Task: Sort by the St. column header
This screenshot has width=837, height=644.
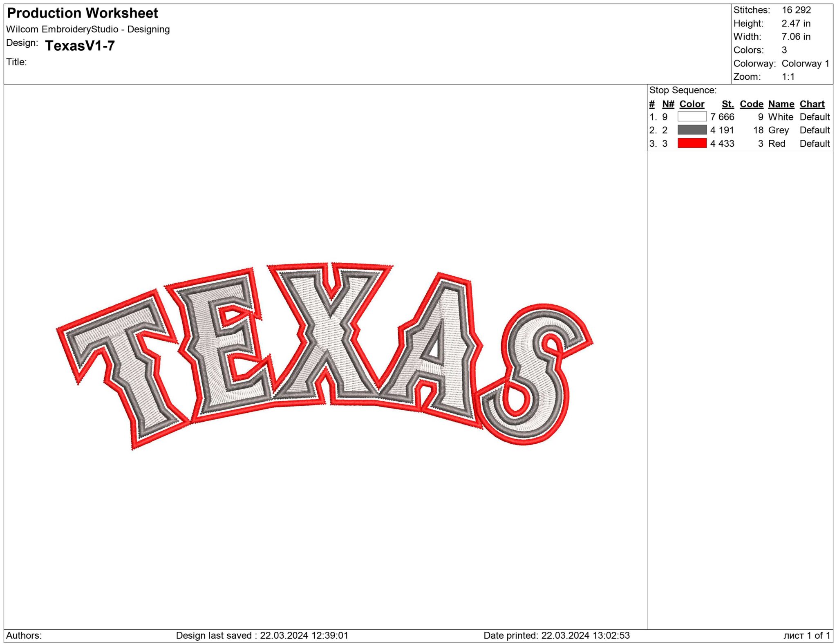Action: pos(727,104)
